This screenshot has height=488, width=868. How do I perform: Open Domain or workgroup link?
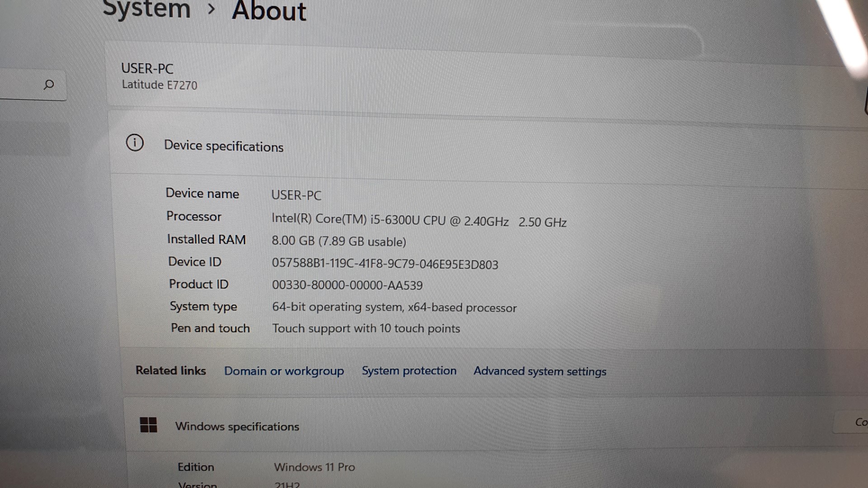(284, 371)
